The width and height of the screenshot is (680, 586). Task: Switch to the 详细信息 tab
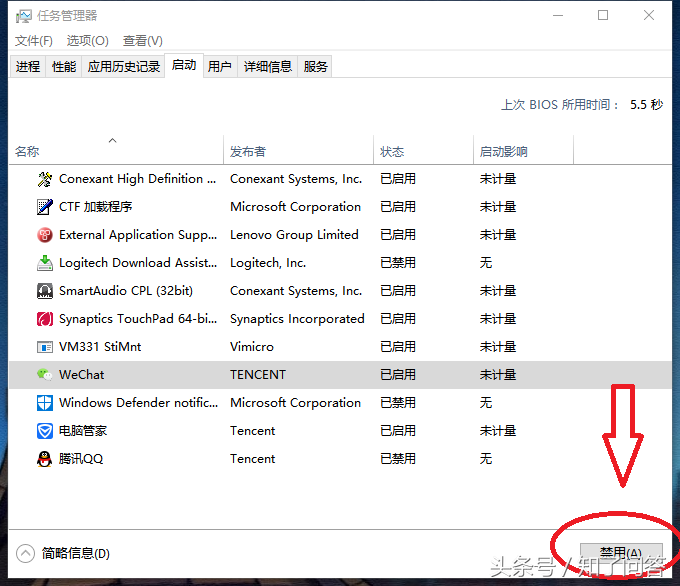[x=268, y=66]
